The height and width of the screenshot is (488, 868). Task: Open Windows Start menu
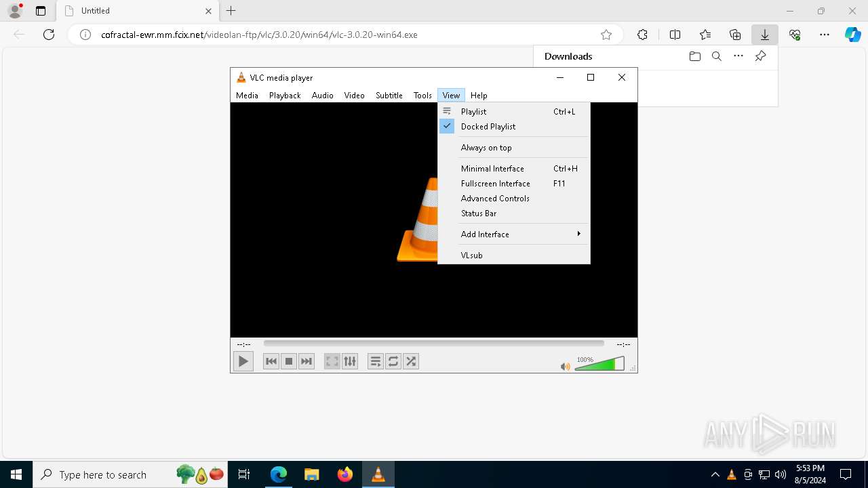coord(16,474)
